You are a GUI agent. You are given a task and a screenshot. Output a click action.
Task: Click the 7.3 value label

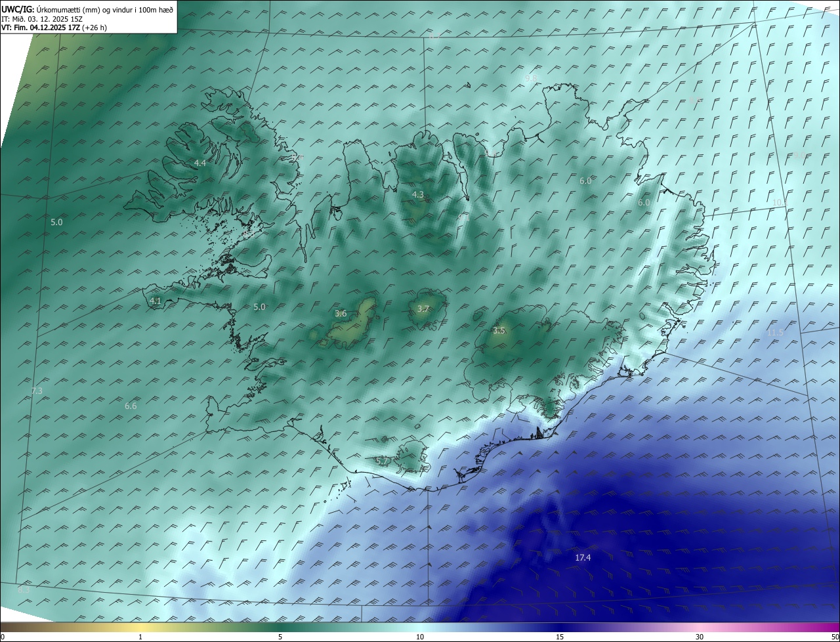tap(37, 391)
